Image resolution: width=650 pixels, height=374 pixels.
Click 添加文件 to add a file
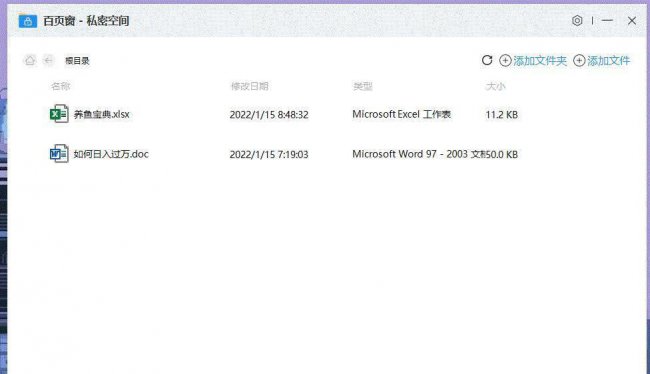point(601,61)
